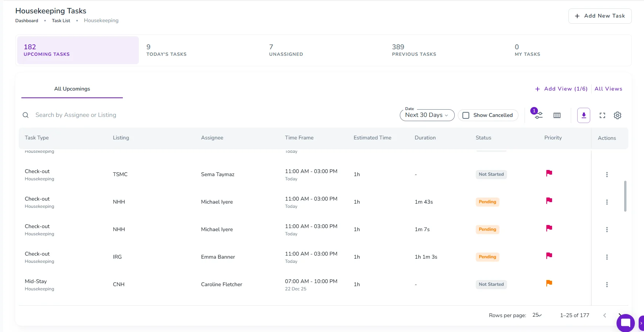Click Add View (1/6) link
The image size is (644, 332).
[561, 89]
